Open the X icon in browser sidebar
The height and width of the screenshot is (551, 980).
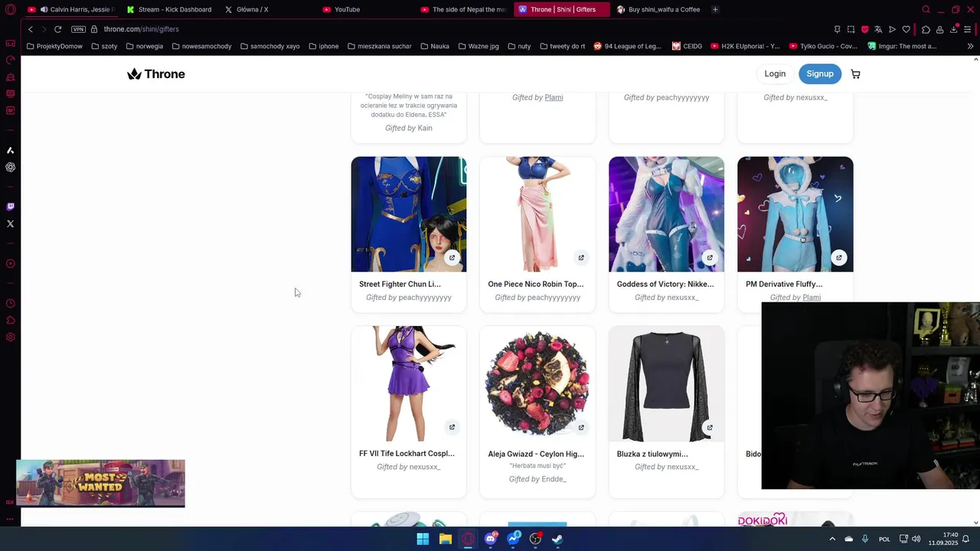[11, 224]
